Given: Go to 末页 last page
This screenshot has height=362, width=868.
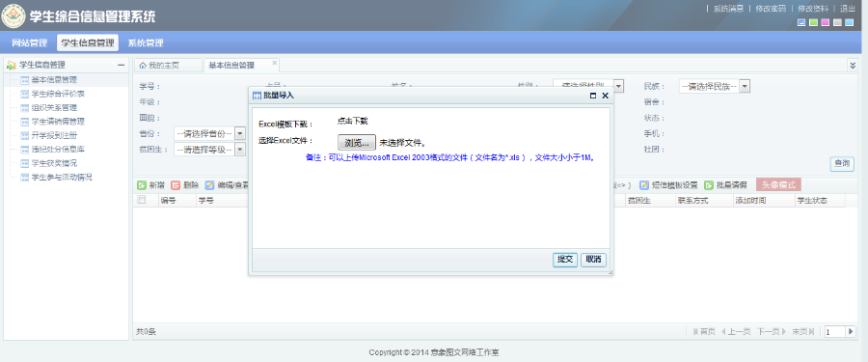Looking at the screenshot, I should click(x=803, y=331).
